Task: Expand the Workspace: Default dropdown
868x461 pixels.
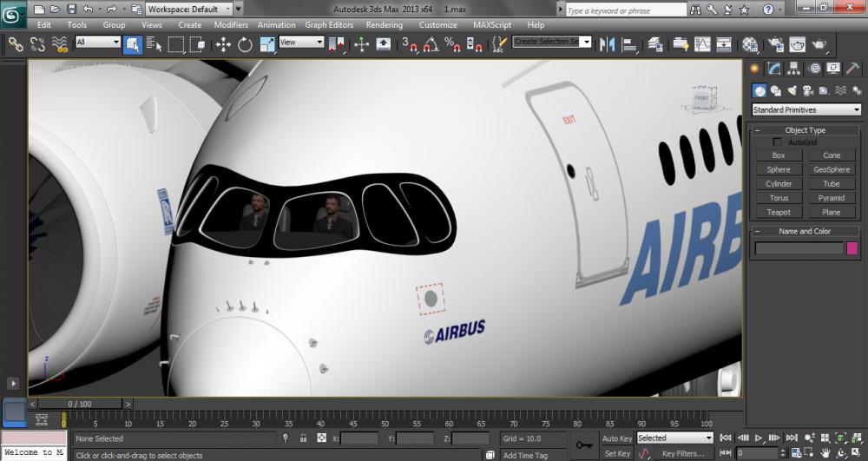Action: click(189, 10)
